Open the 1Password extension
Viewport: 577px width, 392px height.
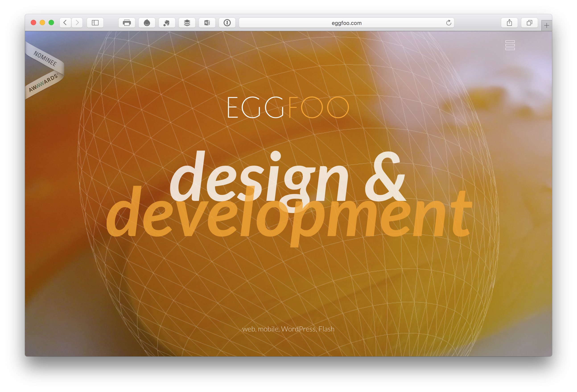pos(227,23)
